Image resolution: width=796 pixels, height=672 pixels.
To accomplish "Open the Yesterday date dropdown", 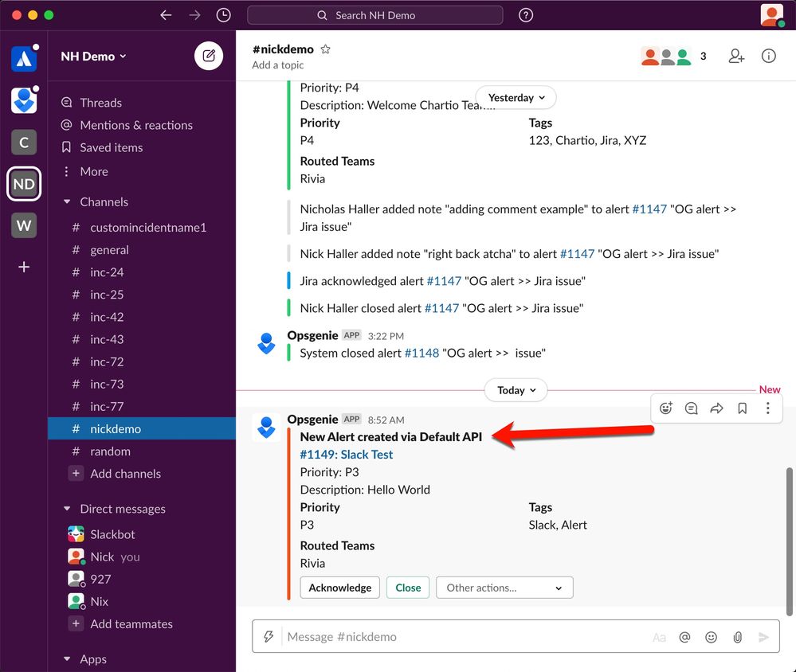I will click(x=516, y=97).
